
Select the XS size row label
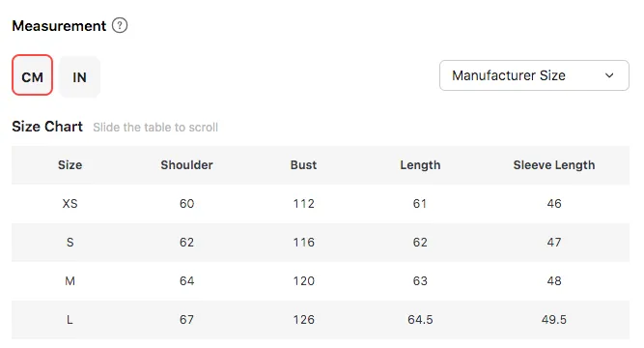pyautogui.click(x=70, y=204)
